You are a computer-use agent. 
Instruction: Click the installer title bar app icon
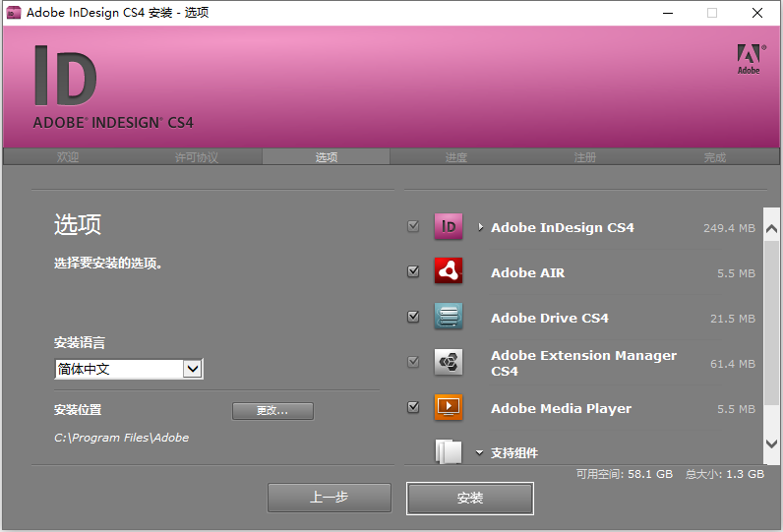click(x=14, y=13)
